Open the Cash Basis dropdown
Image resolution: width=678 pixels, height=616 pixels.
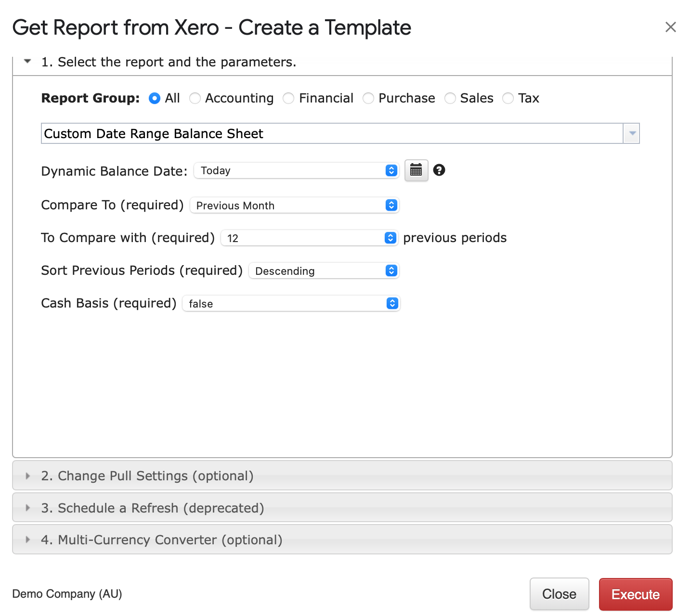click(x=291, y=304)
